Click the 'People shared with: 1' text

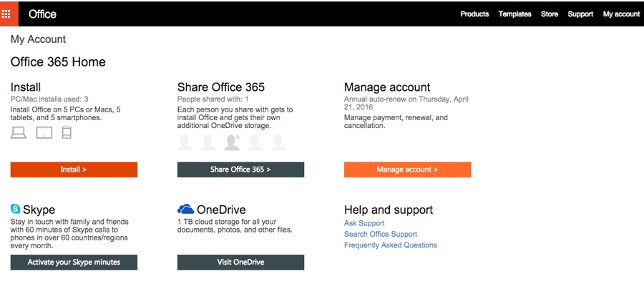coord(213,99)
